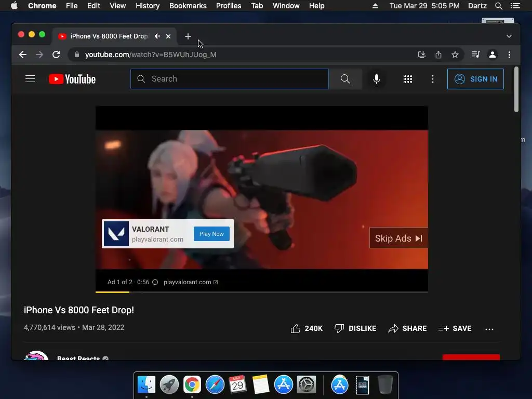Open Chrome three-dot menu
The image size is (532, 399).
tap(509, 55)
